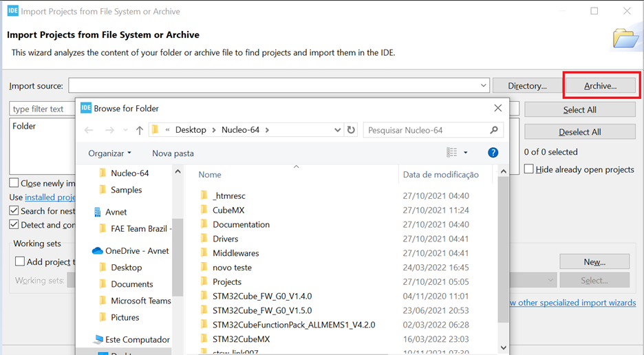Go back in Browse for Folder

(89, 130)
